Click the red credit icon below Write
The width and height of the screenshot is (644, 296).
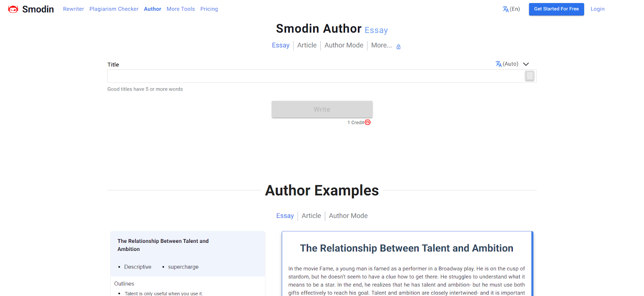click(368, 122)
